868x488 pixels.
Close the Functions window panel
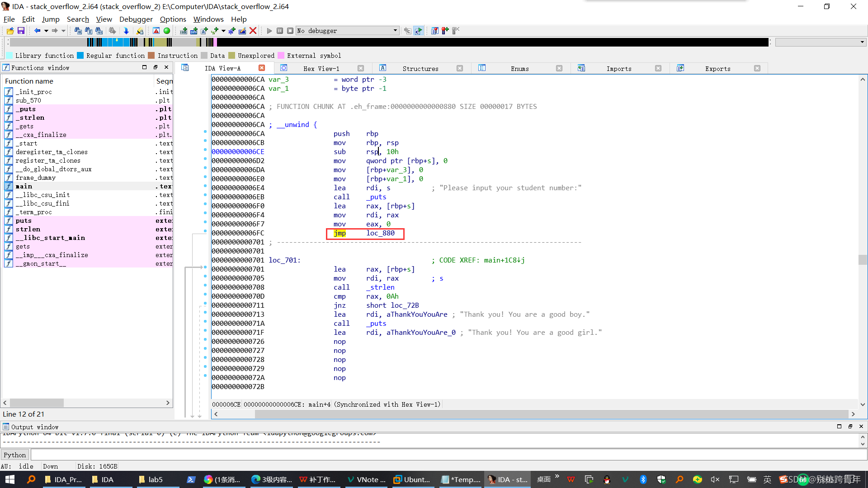tap(166, 67)
